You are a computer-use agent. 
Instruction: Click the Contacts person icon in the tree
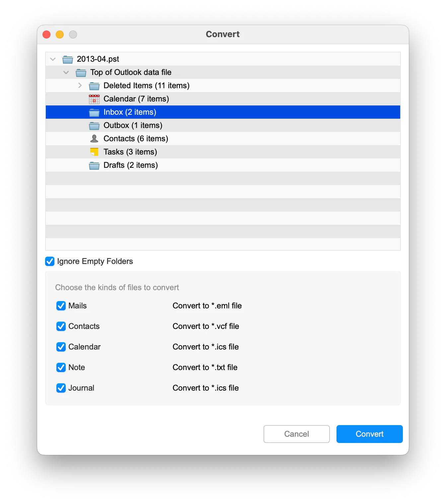tap(94, 139)
